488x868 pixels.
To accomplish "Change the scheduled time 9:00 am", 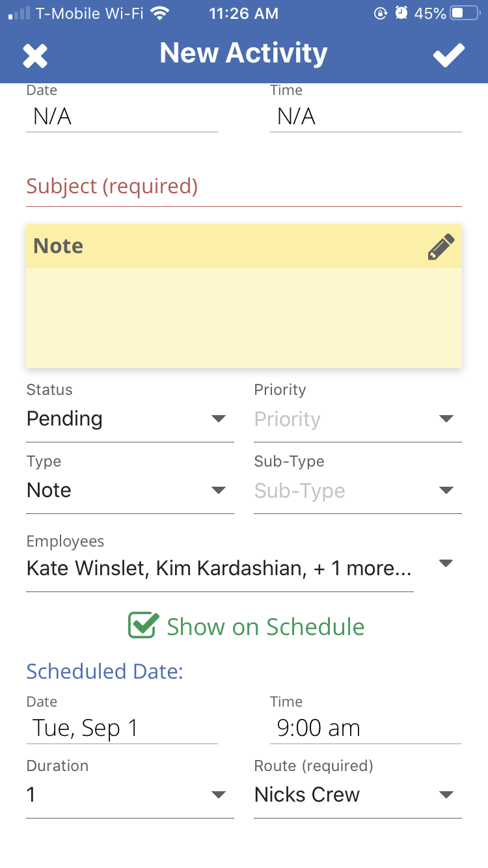I will pyautogui.click(x=365, y=728).
